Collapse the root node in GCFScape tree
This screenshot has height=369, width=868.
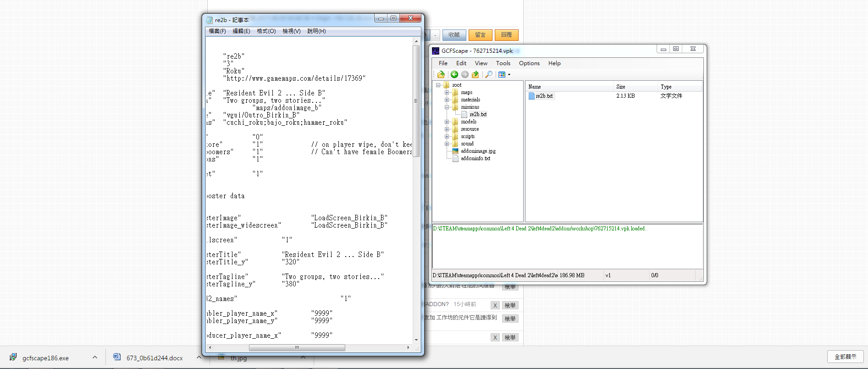438,85
